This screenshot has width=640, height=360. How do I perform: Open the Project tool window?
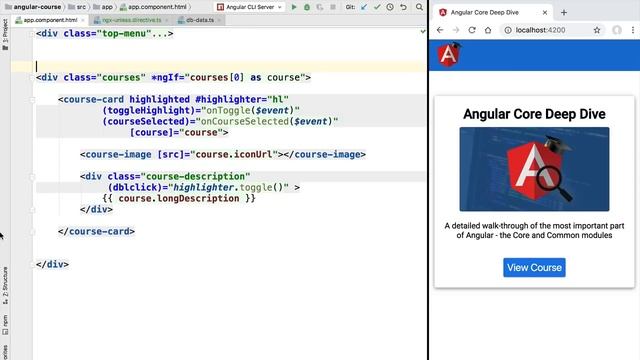pos(5,34)
